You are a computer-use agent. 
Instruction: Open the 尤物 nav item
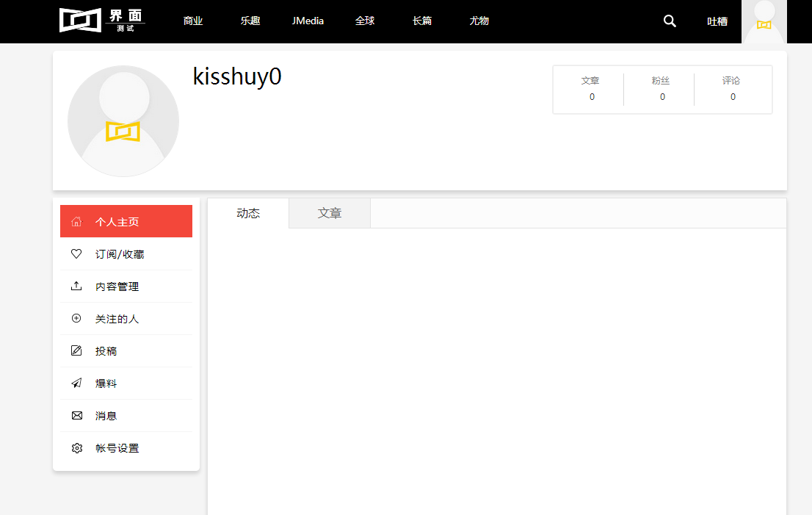click(x=479, y=21)
